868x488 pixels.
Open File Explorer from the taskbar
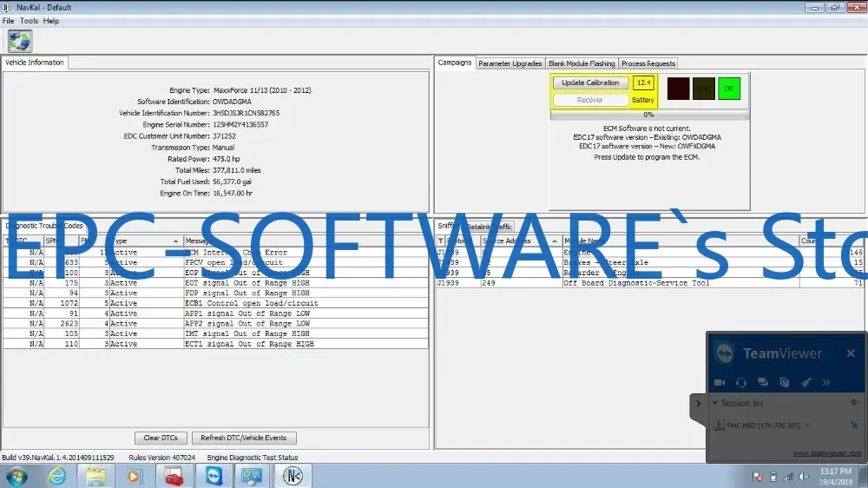pos(95,477)
